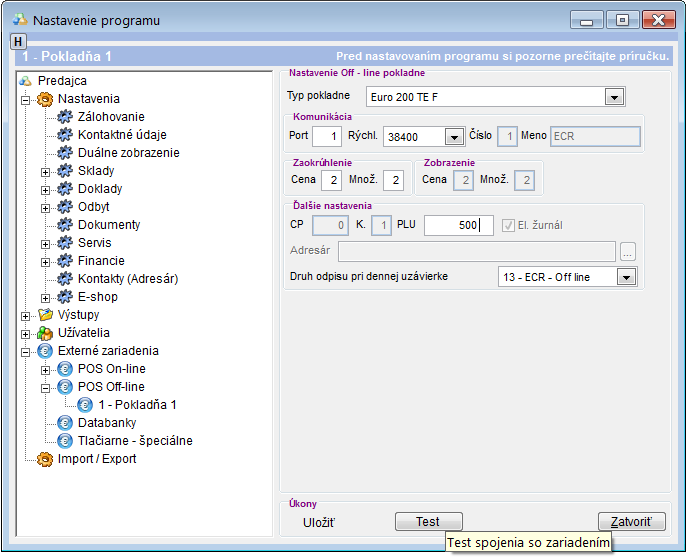The height and width of the screenshot is (558, 686).
Task: Expand the Sklady tree node
Action: [x=45, y=171]
